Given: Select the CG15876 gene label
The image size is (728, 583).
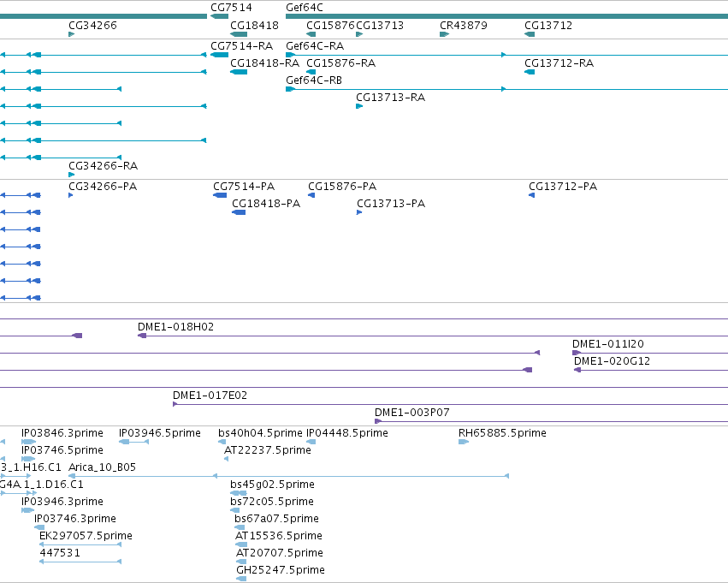Looking at the screenshot, I should [x=330, y=25].
